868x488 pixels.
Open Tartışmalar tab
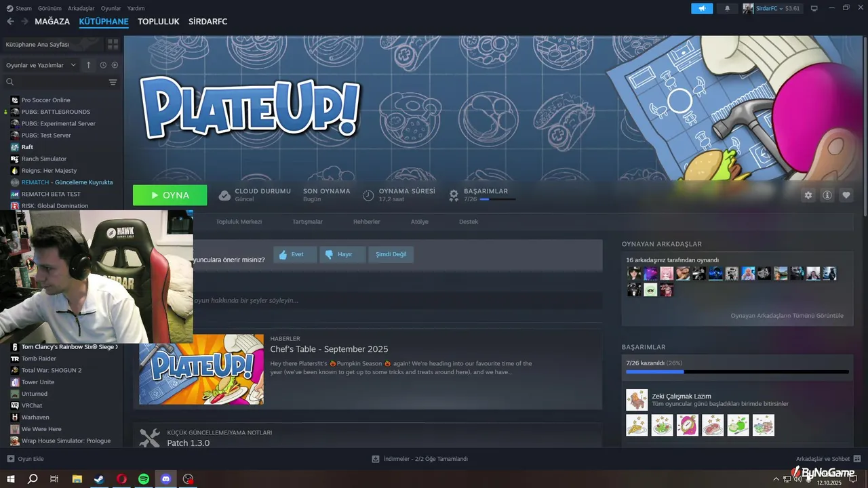coord(307,222)
